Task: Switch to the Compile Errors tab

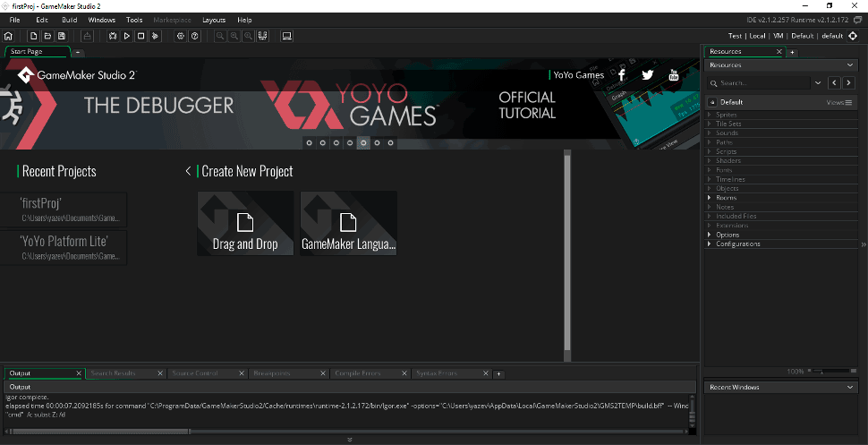Action: click(x=358, y=373)
